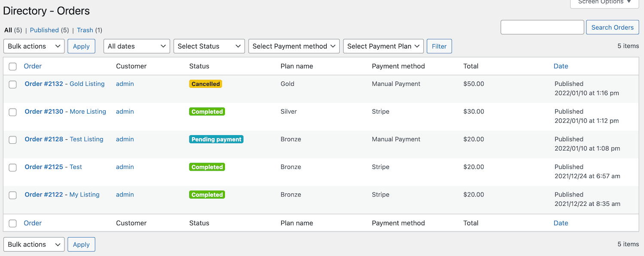Open the Select Status dropdown
The height and width of the screenshot is (256, 644).
[209, 46]
